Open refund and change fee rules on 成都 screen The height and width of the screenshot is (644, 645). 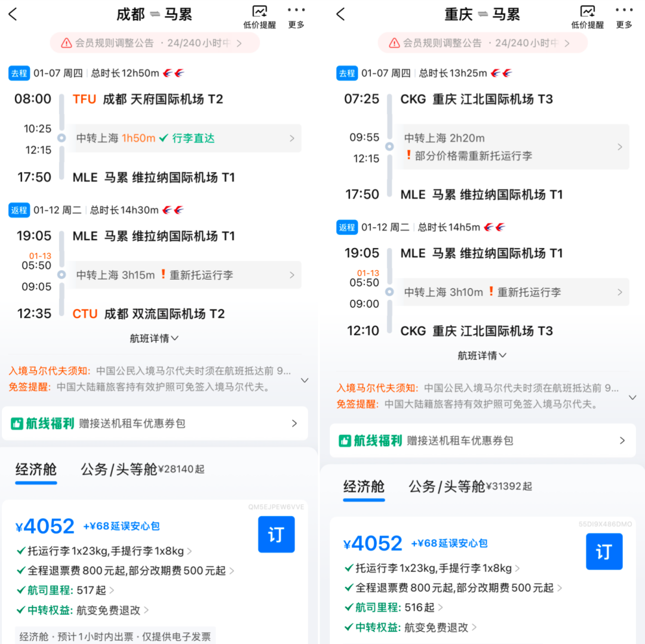pos(125,571)
